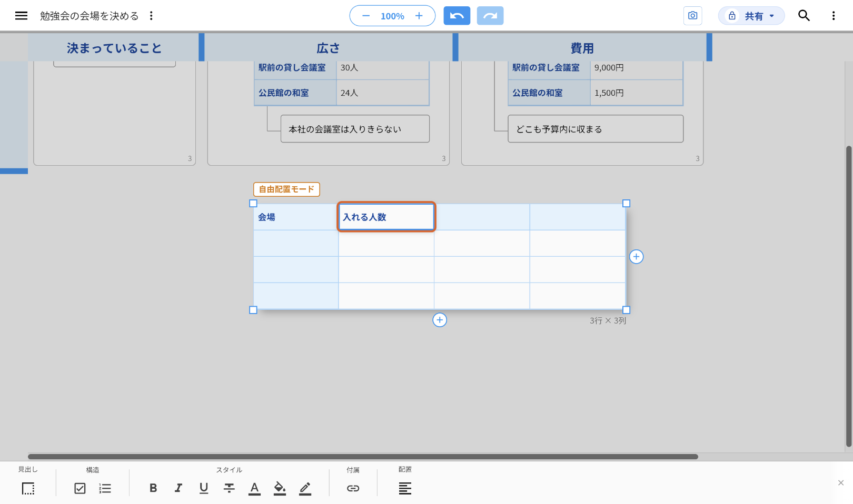Click the 24人 capacity cell
This screenshot has height=504, width=853.
click(x=383, y=93)
